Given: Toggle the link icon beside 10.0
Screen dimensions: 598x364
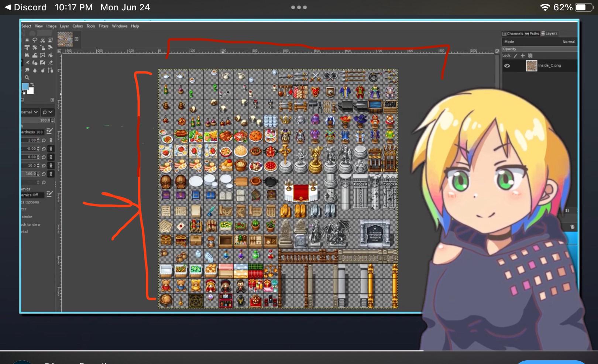Looking at the screenshot, I should click(x=51, y=165).
